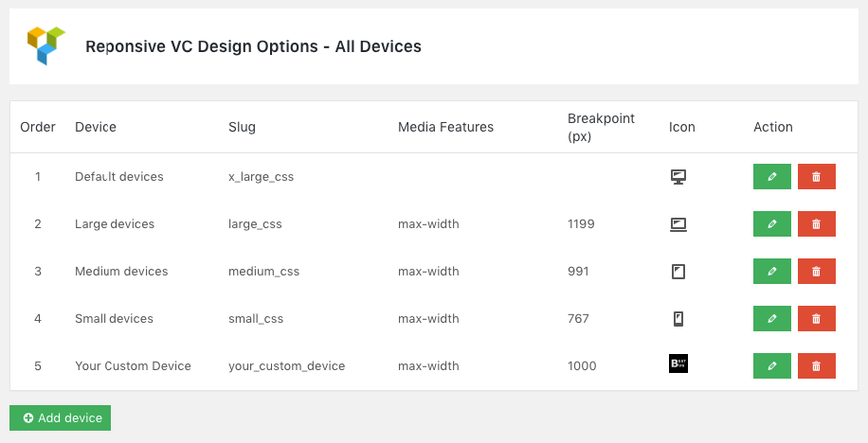Click the Add device button
868x443 pixels.
(60, 417)
